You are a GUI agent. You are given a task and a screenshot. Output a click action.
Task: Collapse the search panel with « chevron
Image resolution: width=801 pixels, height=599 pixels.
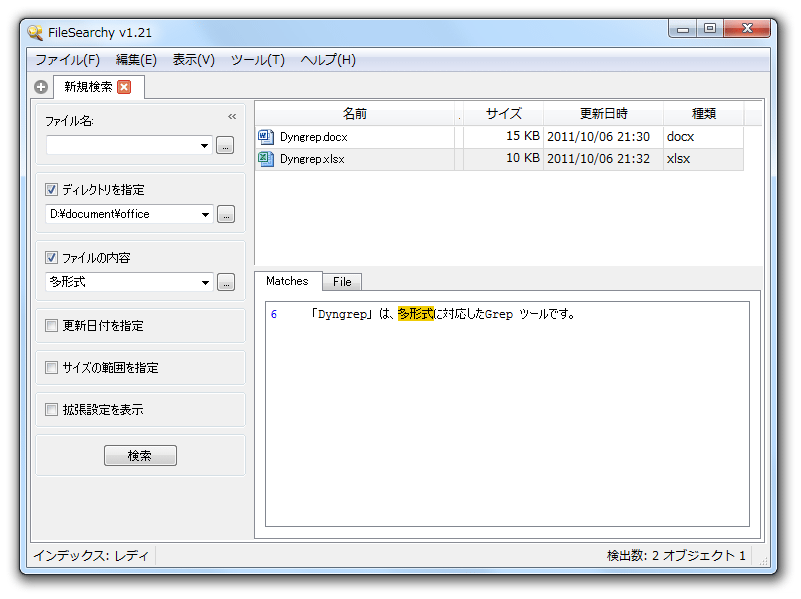coord(232,116)
